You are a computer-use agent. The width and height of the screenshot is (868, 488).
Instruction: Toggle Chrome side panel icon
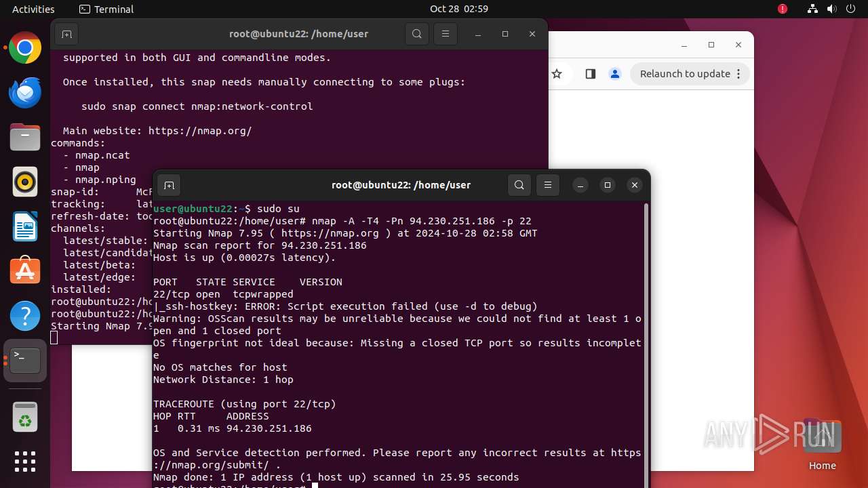coord(590,74)
